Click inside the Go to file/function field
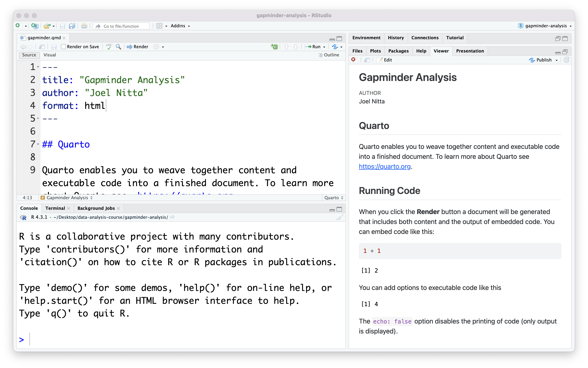 coord(121,26)
